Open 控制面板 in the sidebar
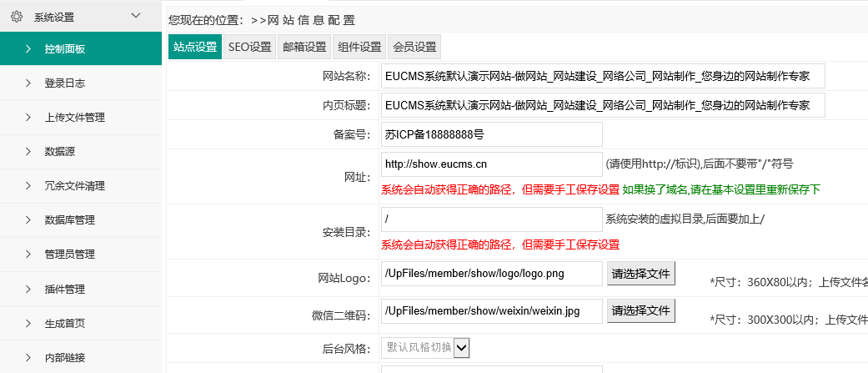 (x=65, y=49)
